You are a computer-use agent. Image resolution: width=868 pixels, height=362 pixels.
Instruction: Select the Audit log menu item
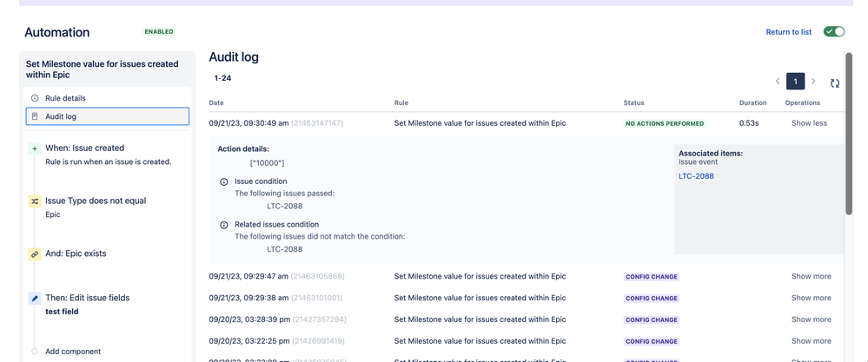[108, 116]
